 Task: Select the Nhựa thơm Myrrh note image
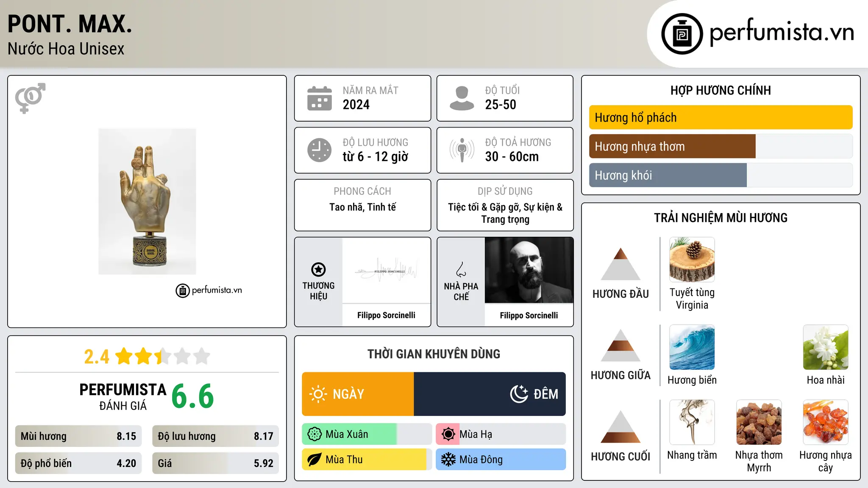pyautogui.click(x=759, y=422)
